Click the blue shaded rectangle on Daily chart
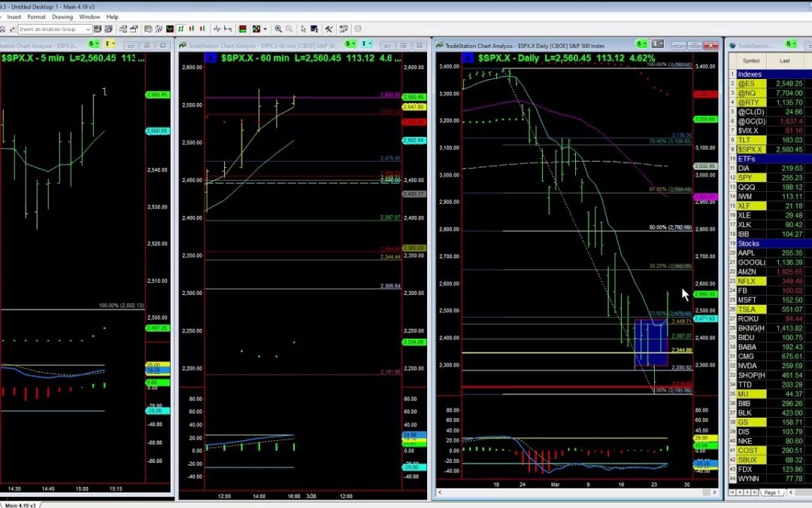The image size is (812, 508). (651, 342)
